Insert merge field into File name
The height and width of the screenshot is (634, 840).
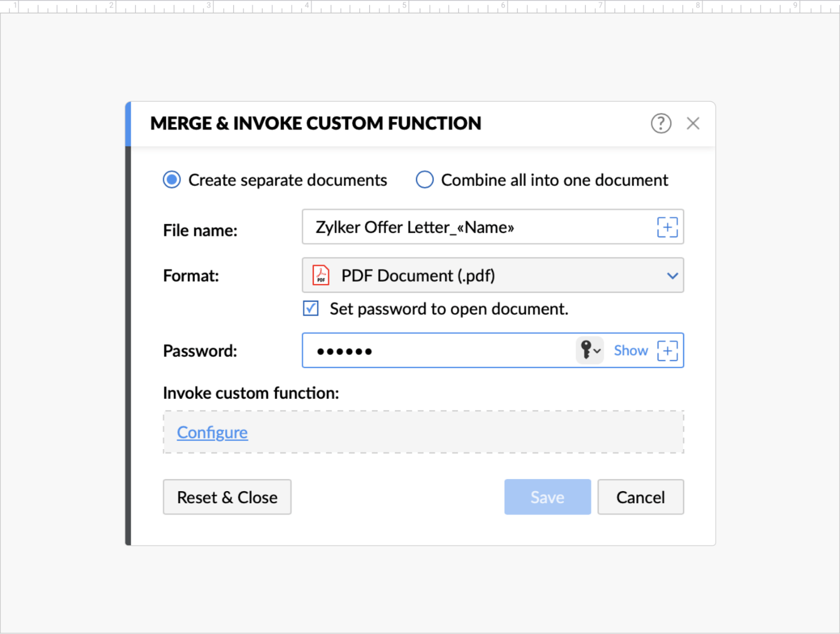tap(667, 227)
